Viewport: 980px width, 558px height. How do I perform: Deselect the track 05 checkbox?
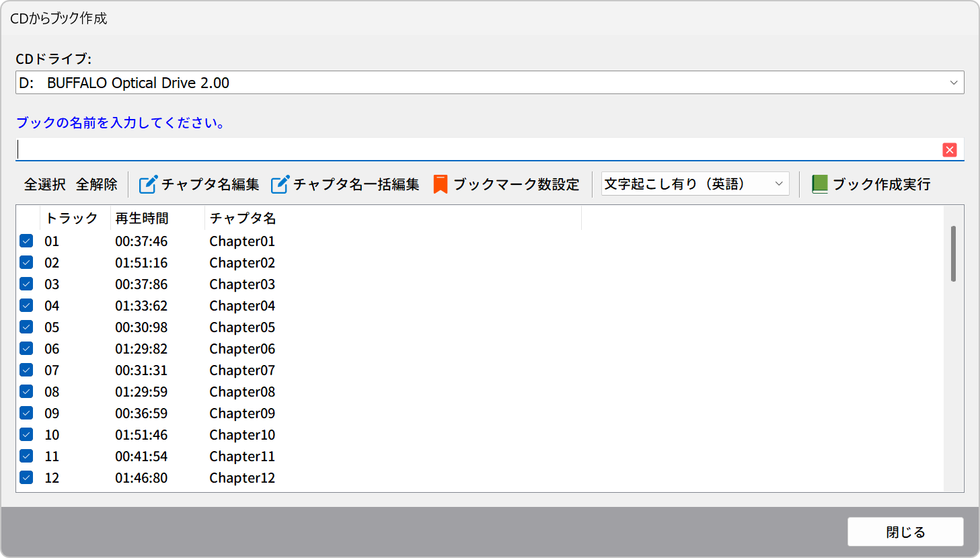tap(26, 327)
